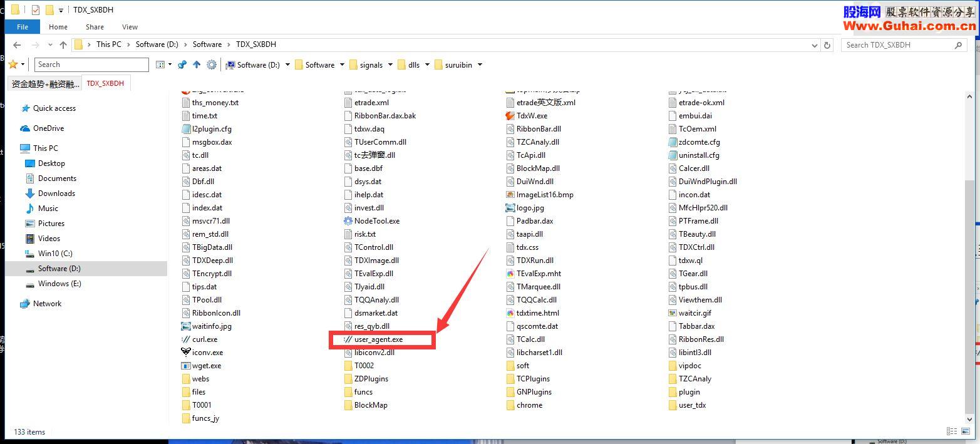
Task: Select the TEvalExp.mht file icon
Action: tap(510, 274)
